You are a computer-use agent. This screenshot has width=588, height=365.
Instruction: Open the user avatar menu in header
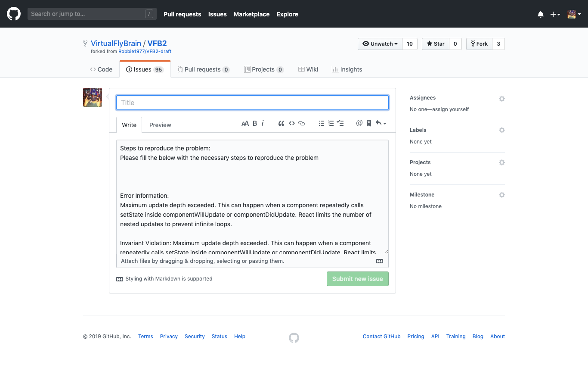click(x=574, y=14)
